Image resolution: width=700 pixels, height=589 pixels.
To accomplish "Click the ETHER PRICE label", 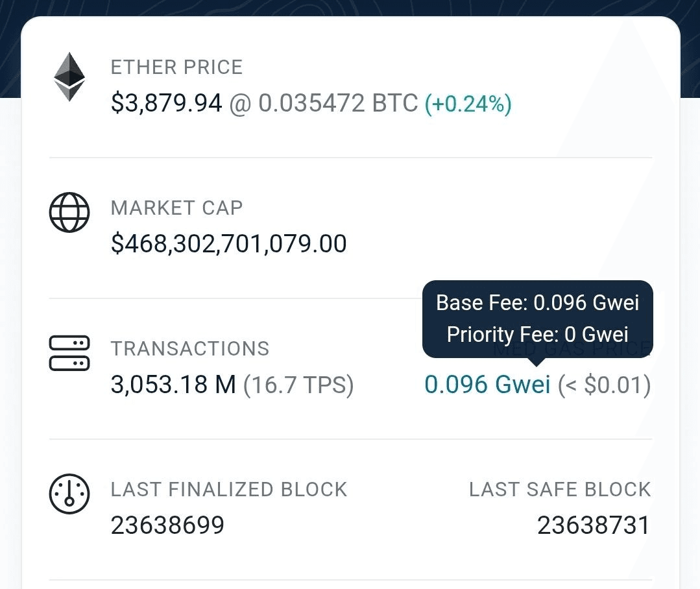I will pos(176,67).
